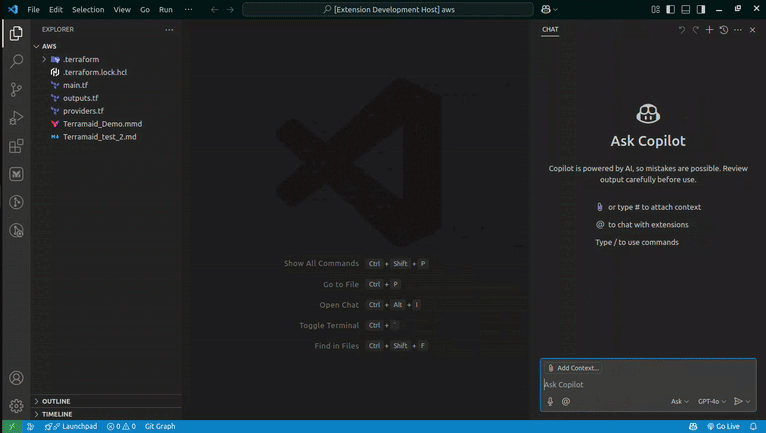Toggle bottom panel visibility
This screenshot has width=766, height=433.
coord(686,9)
